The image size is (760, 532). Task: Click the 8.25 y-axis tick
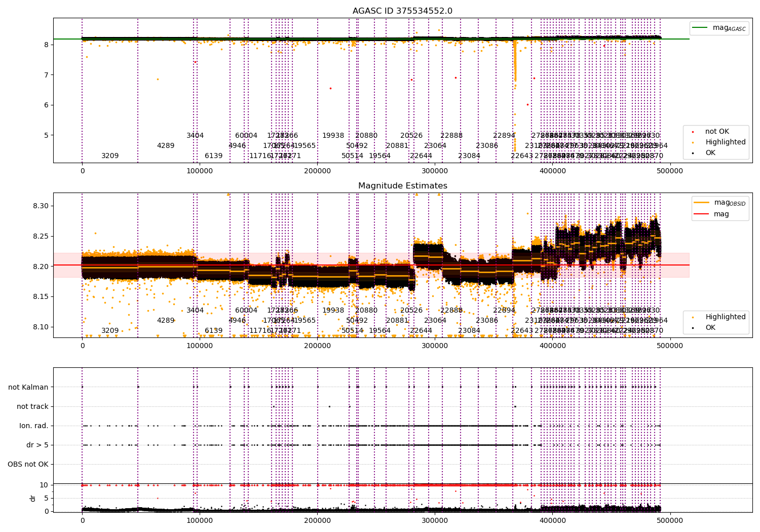coord(41,236)
